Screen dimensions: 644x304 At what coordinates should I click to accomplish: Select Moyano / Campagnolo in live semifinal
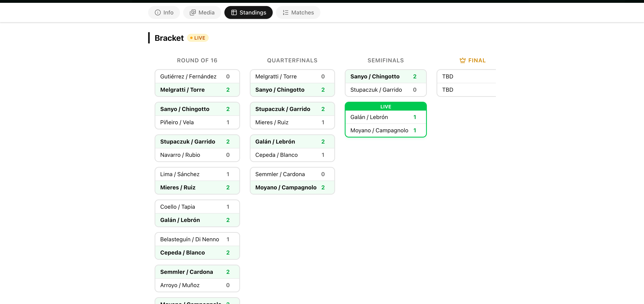(x=386, y=130)
